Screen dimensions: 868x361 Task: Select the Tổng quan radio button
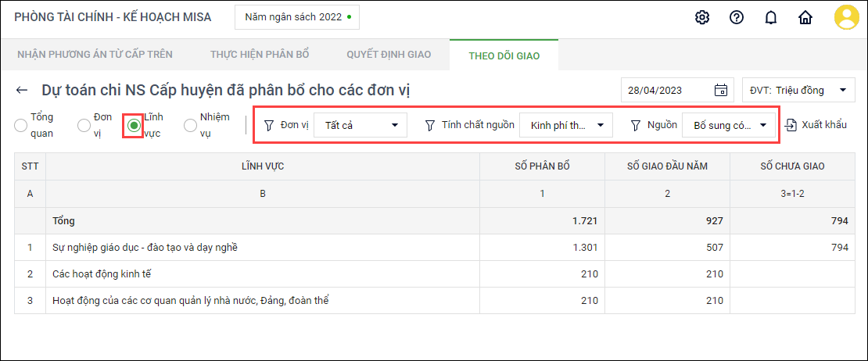[x=21, y=125]
